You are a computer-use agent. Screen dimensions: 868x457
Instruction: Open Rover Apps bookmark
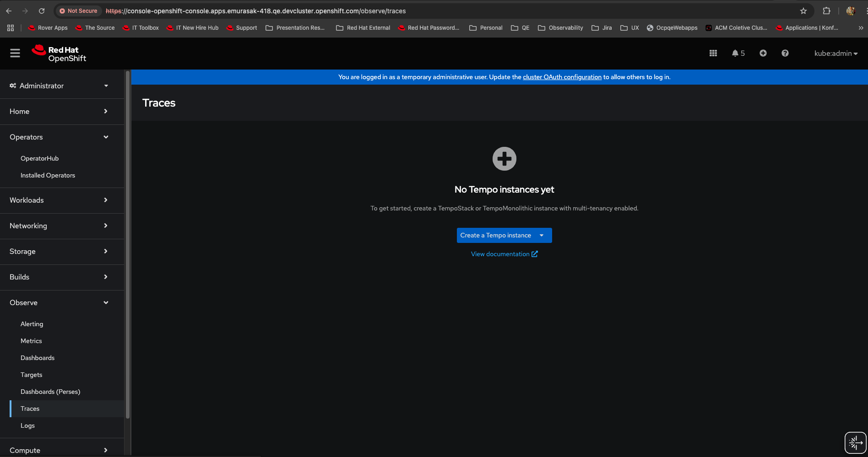coord(48,28)
